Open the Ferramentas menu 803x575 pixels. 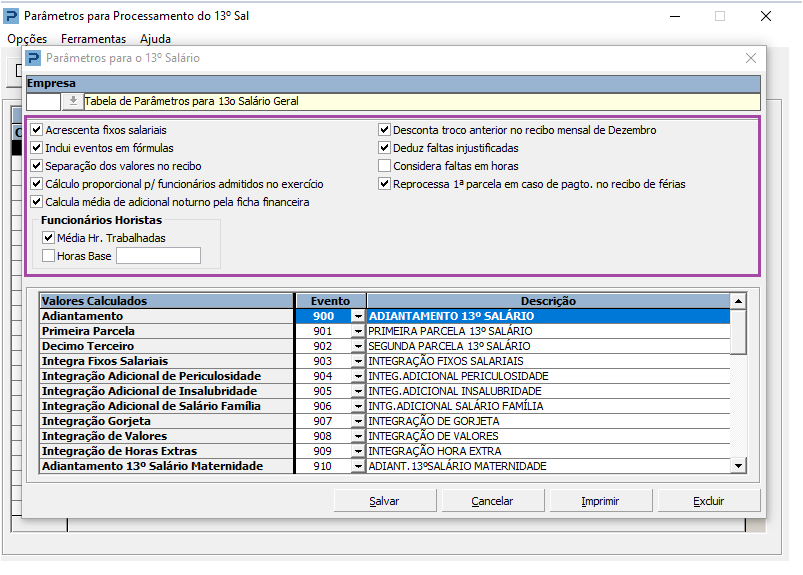click(93, 39)
